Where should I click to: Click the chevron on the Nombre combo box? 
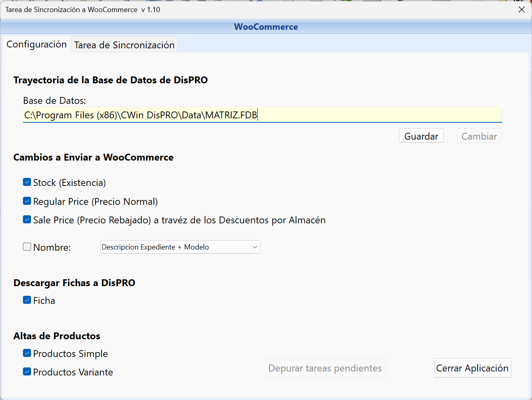coord(255,247)
